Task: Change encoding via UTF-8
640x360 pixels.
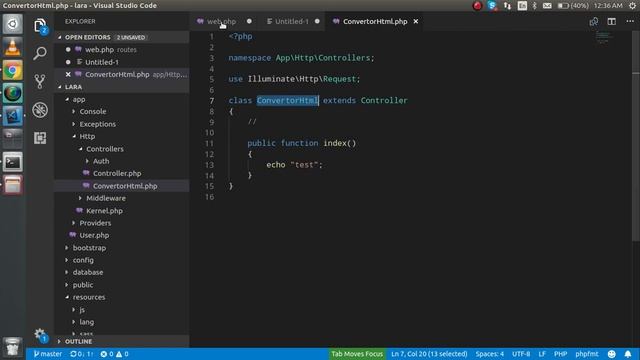Action: point(521,354)
